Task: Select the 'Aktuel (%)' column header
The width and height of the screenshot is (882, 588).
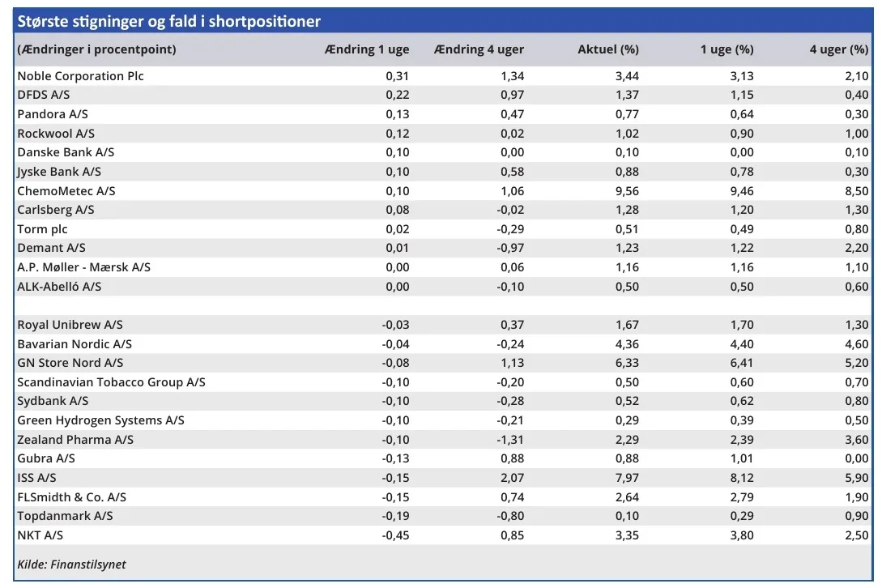Action: click(607, 49)
